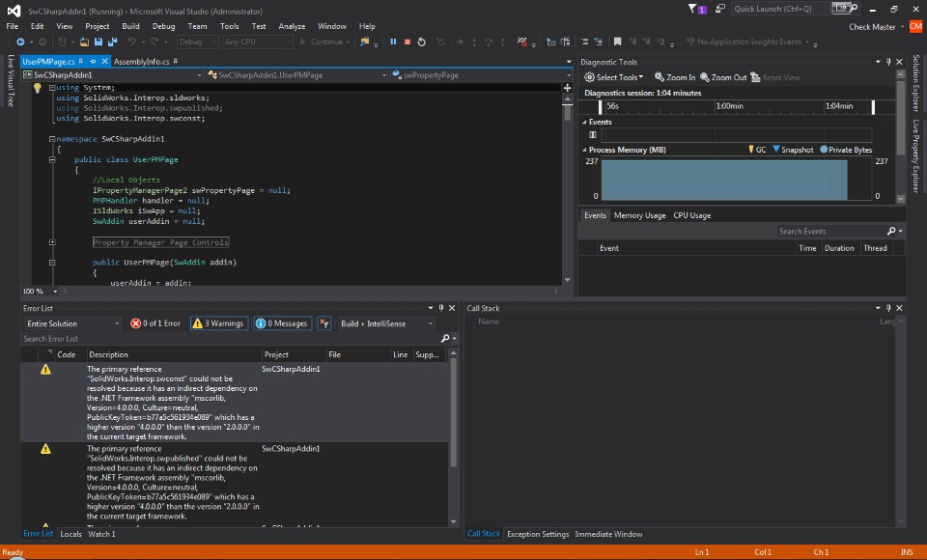Click the GC legend marker
Image resolution: width=927 pixels, height=560 pixels.
click(751, 150)
